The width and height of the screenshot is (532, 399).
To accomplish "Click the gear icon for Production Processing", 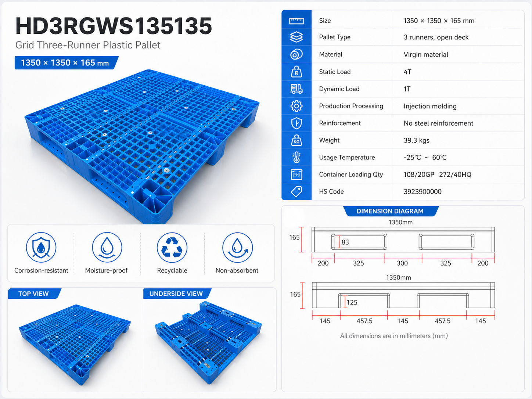I will coord(296,106).
